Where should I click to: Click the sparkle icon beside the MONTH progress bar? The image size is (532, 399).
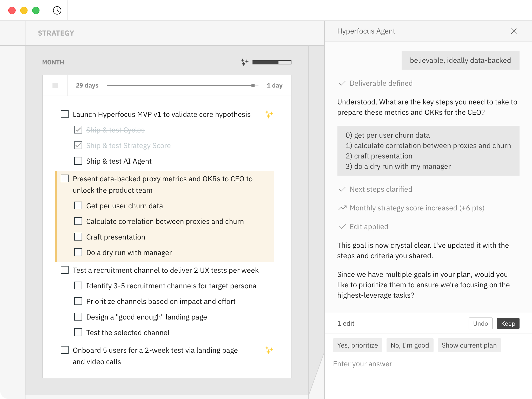coord(244,62)
